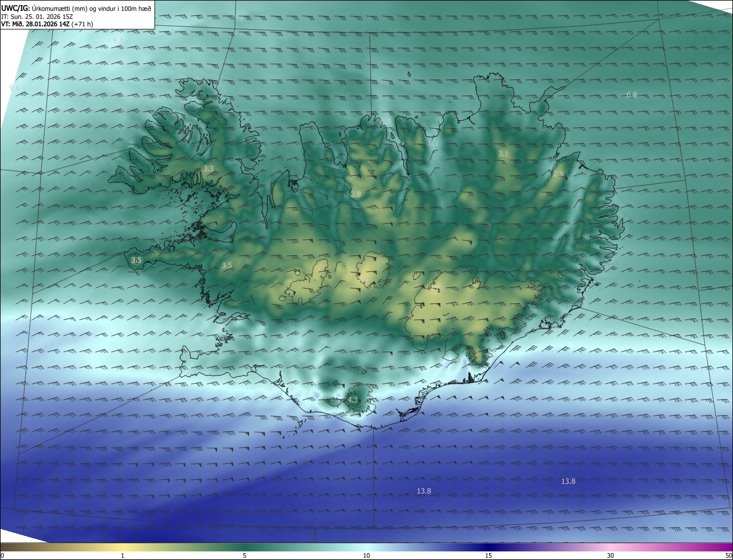Image resolution: width=733 pixels, height=560 pixels.
Task: Click the title text "Úrkomumætti (mm) og vindur"
Action: click(73, 9)
